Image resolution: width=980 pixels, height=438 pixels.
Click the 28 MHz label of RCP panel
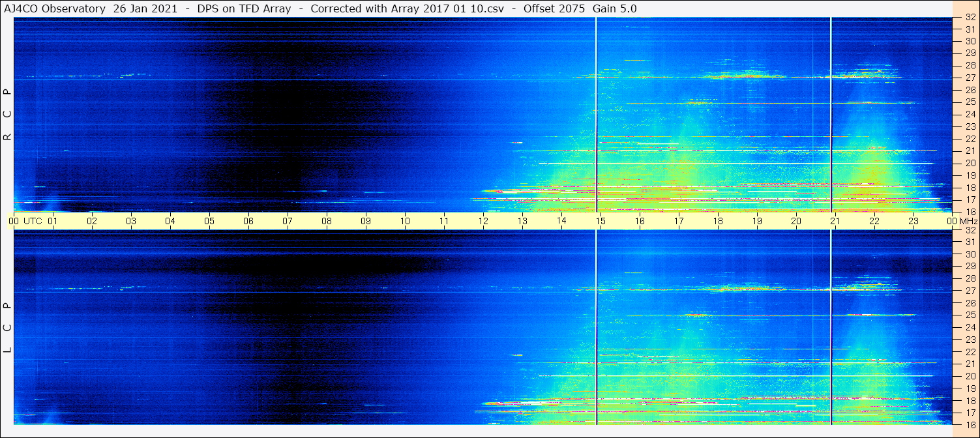click(970, 66)
